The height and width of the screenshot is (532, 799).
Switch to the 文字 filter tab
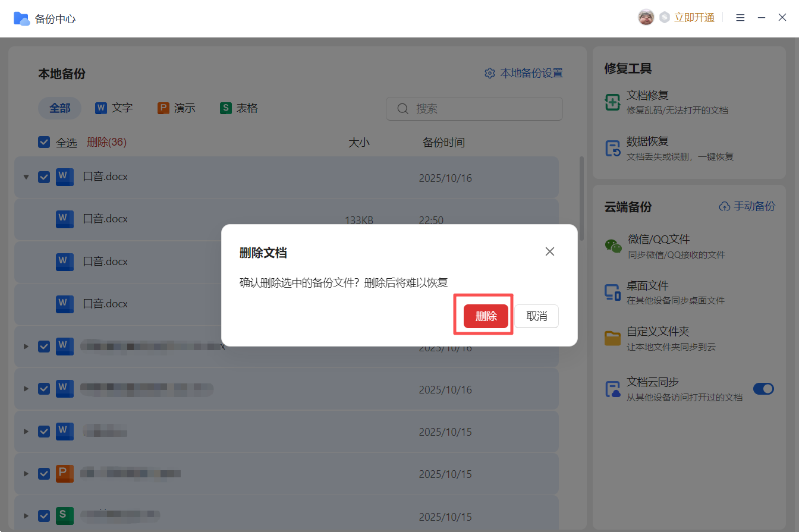(x=114, y=108)
